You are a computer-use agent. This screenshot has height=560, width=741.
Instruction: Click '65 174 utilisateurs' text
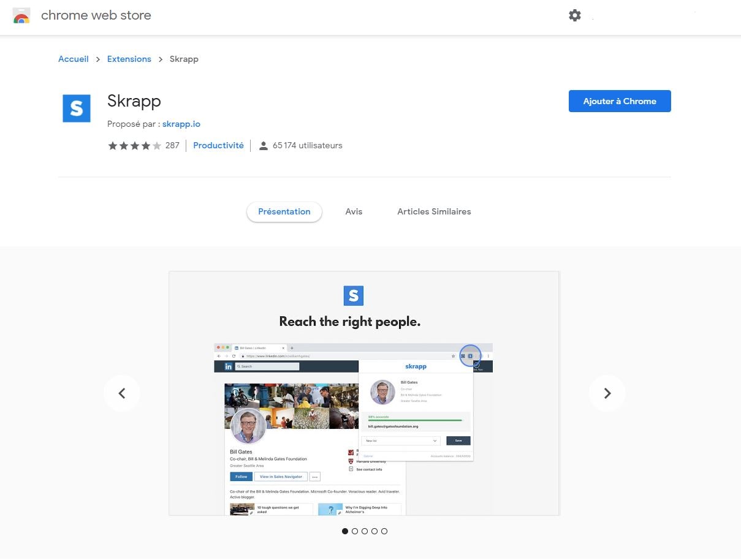308,146
